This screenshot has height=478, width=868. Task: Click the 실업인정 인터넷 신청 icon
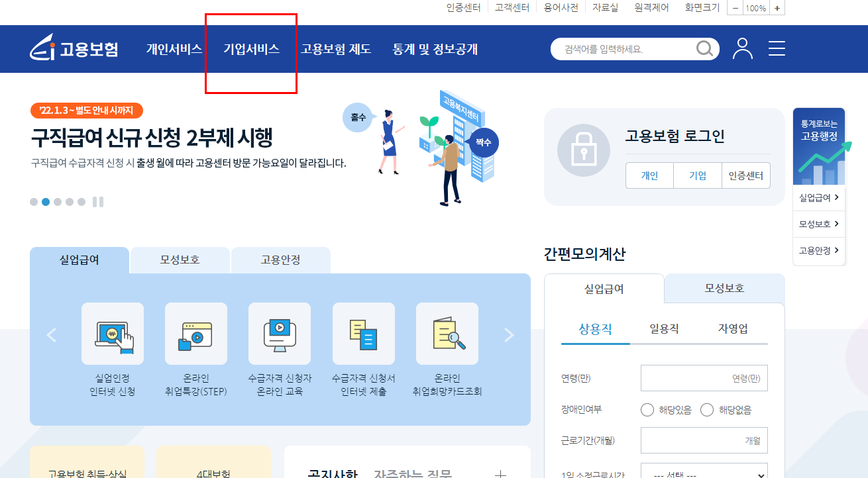click(113, 334)
